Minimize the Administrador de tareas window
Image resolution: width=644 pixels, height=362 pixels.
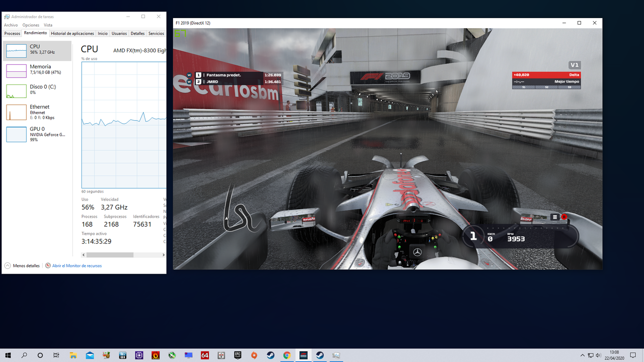[128, 17]
